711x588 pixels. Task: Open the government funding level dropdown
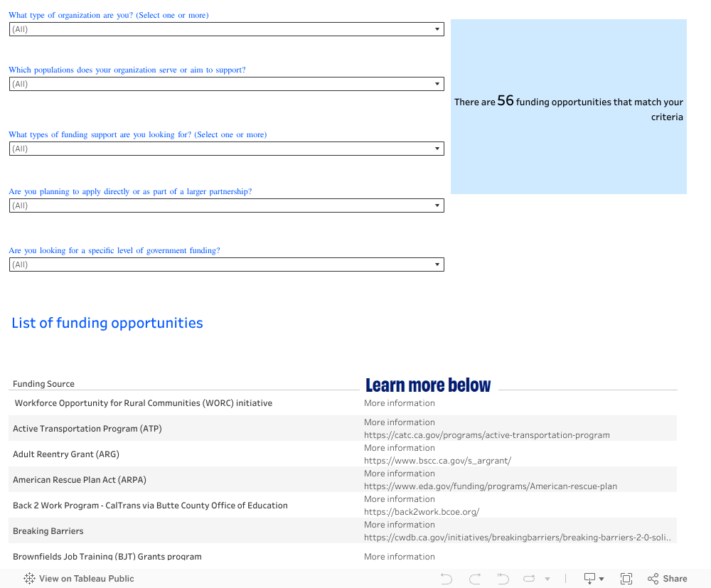click(226, 264)
